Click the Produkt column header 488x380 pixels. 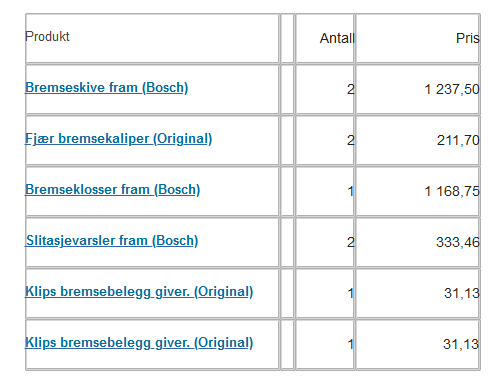(47, 36)
